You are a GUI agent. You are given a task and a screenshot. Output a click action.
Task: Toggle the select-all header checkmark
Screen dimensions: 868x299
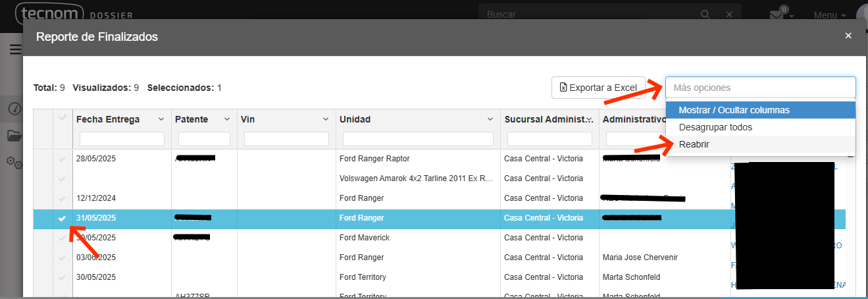pyautogui.click(x=63, y=117)
